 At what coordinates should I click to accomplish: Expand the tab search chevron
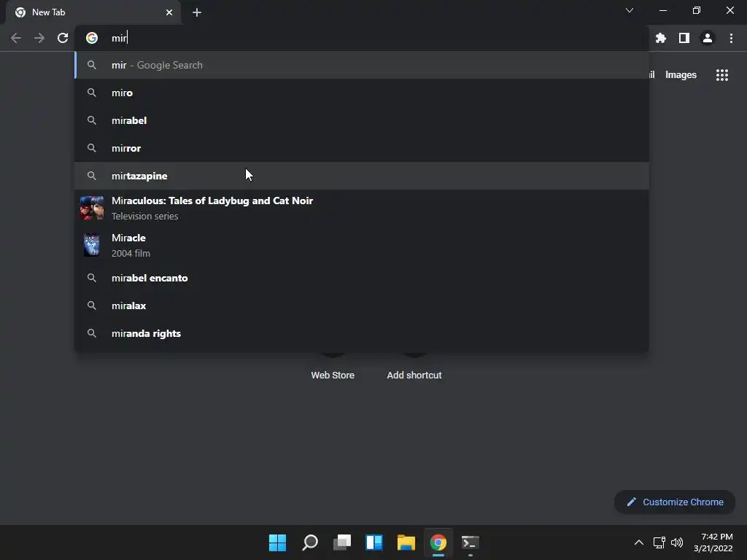(630, 10)
